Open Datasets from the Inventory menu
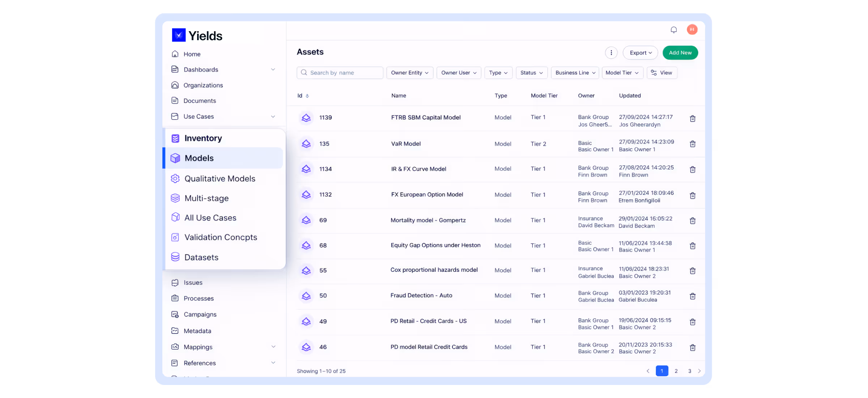The image size is (868, 398). pos(201,257)
